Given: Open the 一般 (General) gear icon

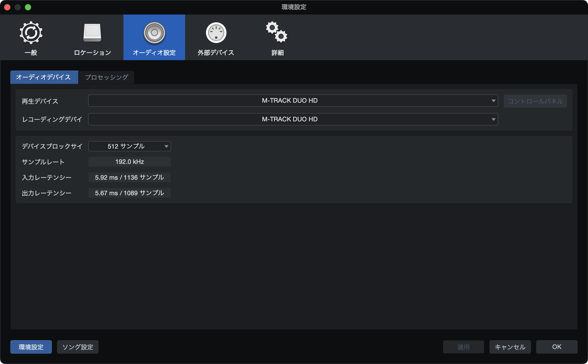Looking at the screenshot, I should pos(31,33).
